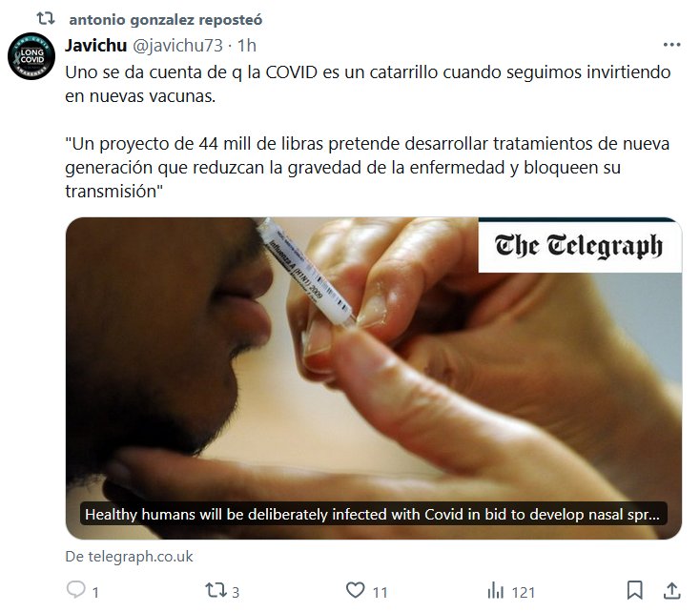
Task: Open the three-dot more options menu
Action: tap(672, 45)
